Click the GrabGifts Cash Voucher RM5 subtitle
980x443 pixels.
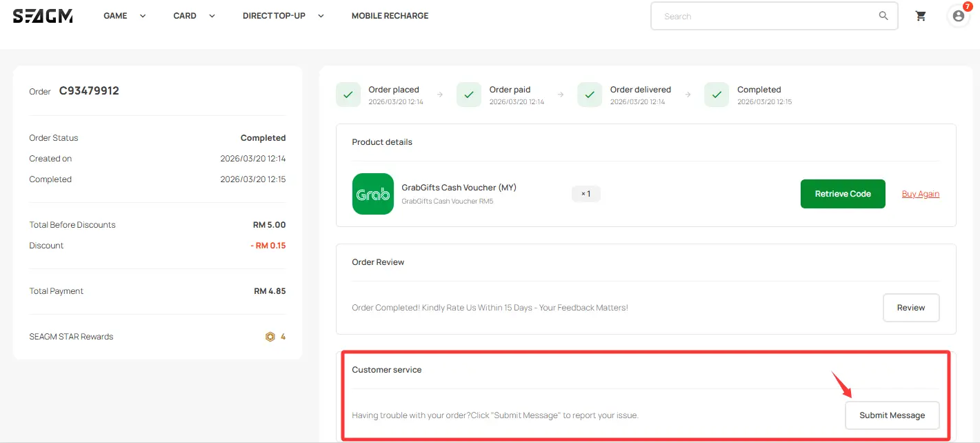(448, 201)
